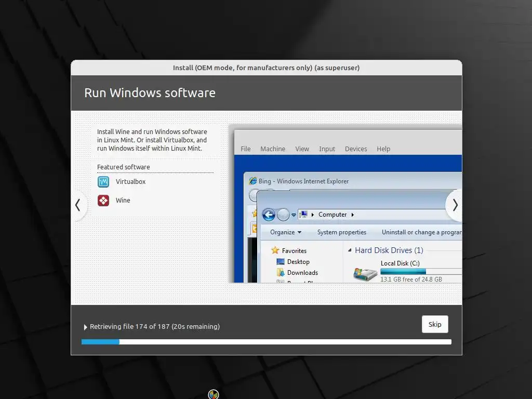The width and height of the screenshot is (532, 399).
Task: Click the Machine menu in the slideshow image
Action: pyautogui.click(x=273, y=149)
